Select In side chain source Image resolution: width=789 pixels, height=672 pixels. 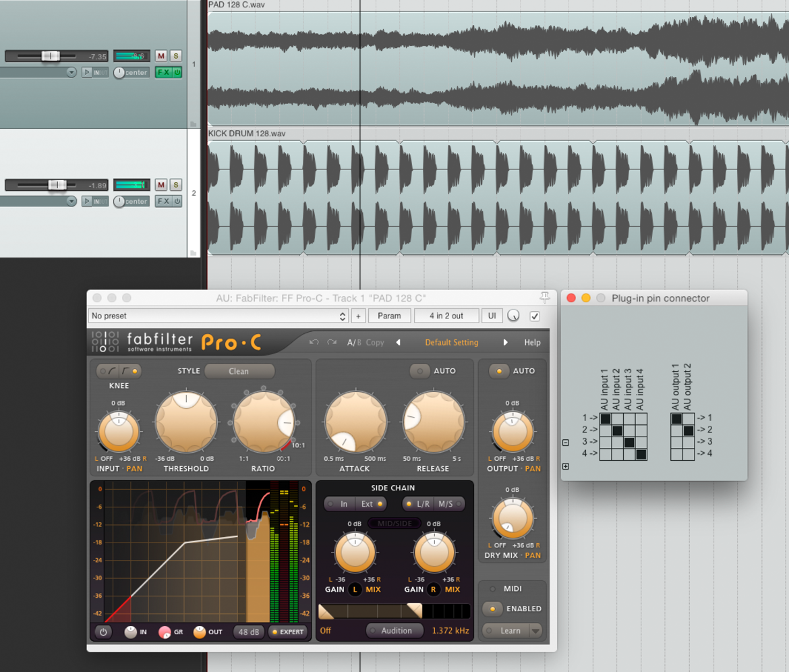coord(339,504)
